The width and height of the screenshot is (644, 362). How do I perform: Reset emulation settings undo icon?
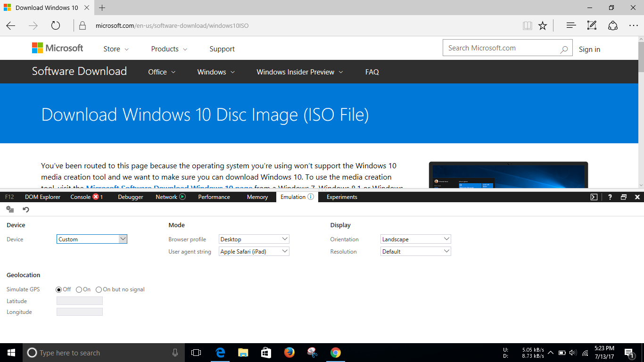click(x=26, y=209)
